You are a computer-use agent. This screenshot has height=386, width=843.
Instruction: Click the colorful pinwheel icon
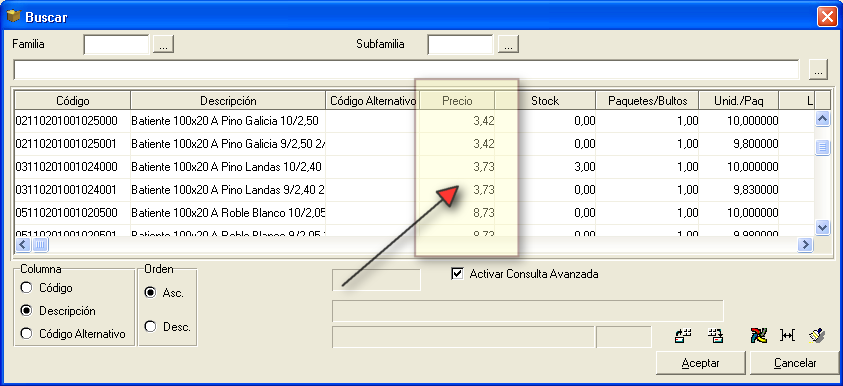pyautogui.click(x=759, y=336)
